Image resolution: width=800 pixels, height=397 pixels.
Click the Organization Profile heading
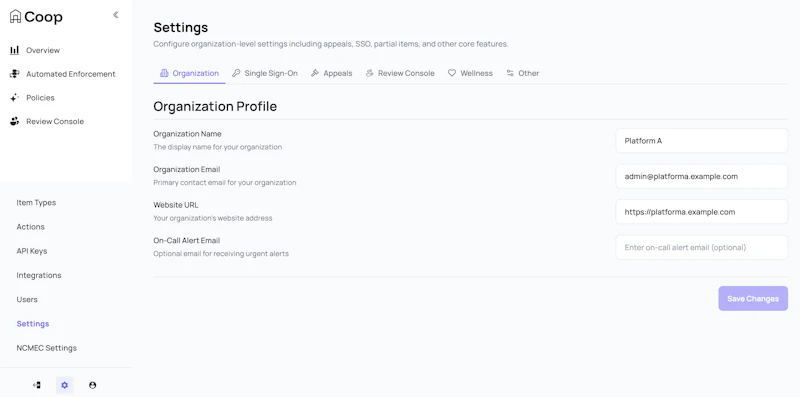[x=215, y=106]
